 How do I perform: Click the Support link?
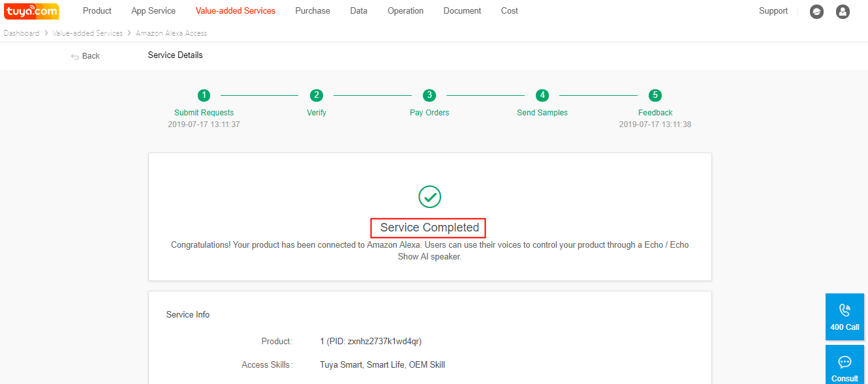tap(773, 11)
